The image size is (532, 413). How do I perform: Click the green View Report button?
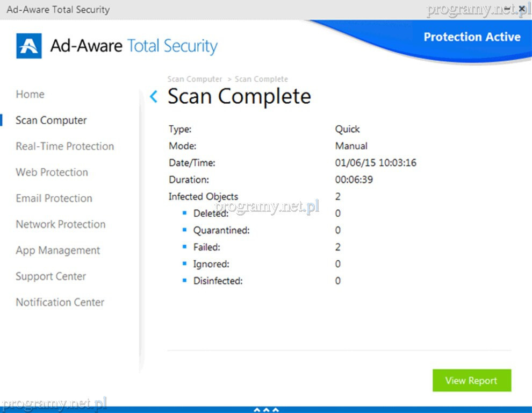click(x=471, y=381)
